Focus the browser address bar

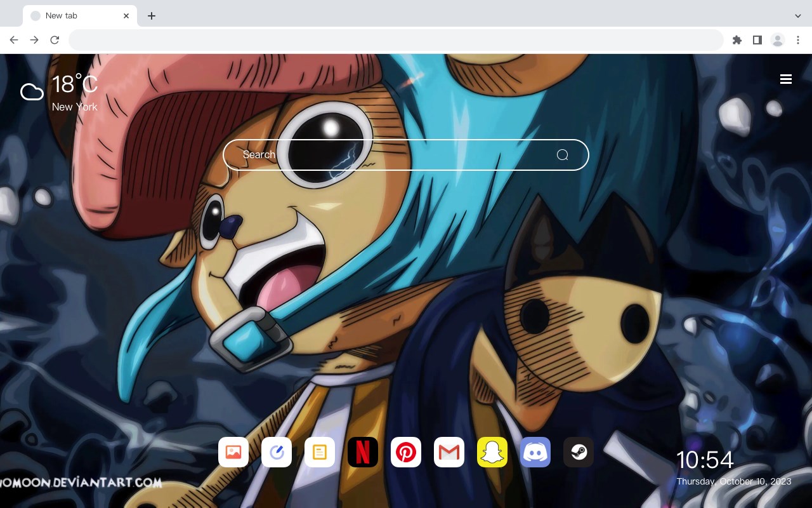tap(396, 40)
